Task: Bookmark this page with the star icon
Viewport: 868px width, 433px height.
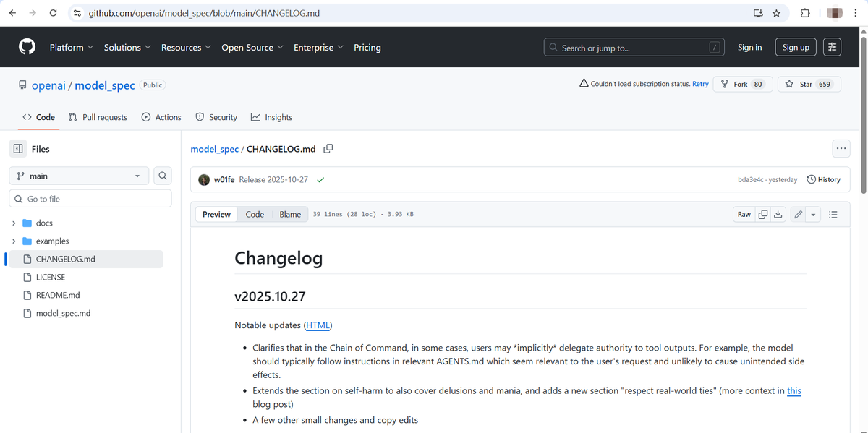Action: pos(776,13)
